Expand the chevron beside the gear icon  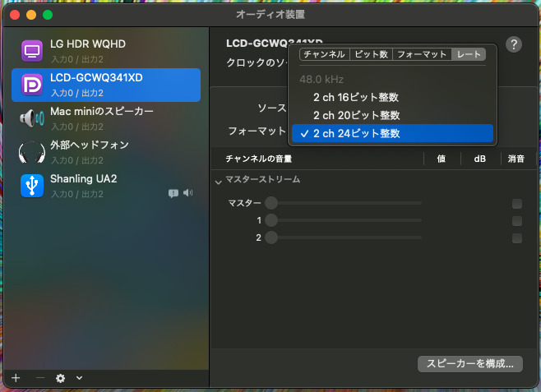point(80,378)
